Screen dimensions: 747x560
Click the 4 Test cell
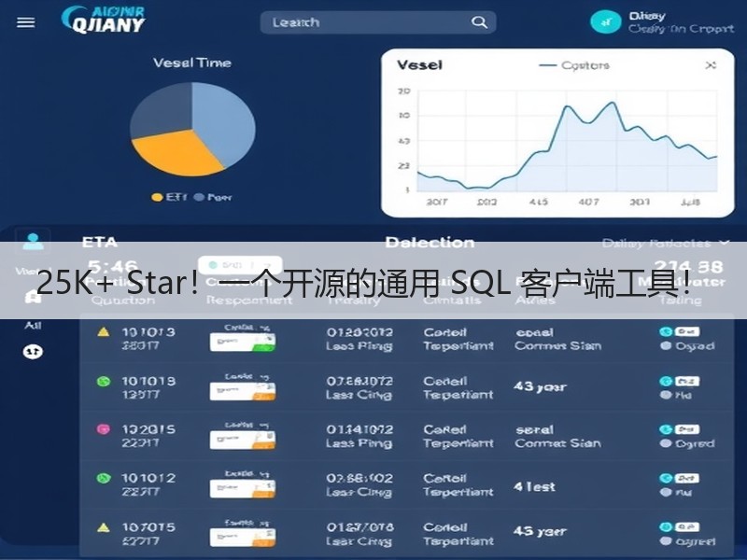(534, 486)
